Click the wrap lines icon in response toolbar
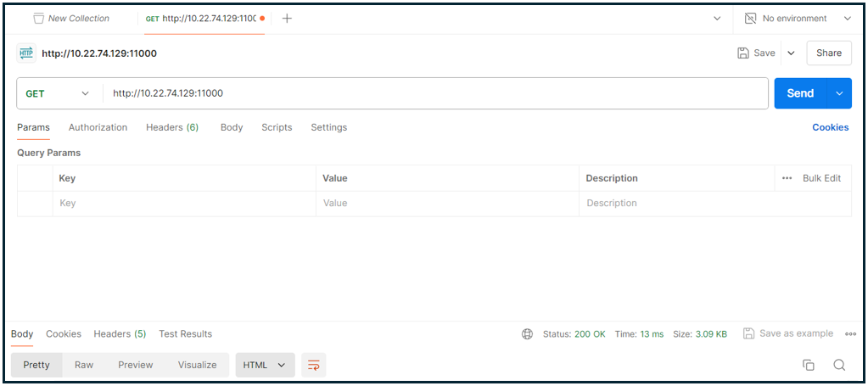 pyautogui.click(x=314, y=365)
